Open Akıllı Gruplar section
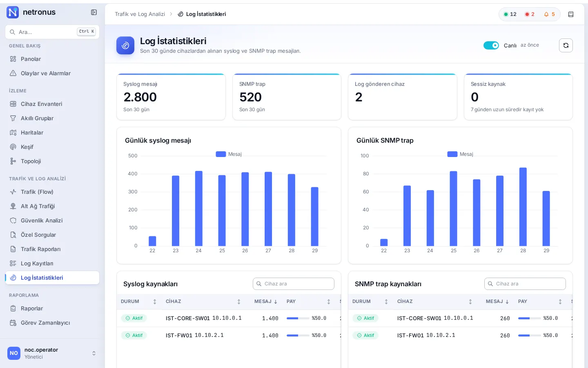 [52, 118]
